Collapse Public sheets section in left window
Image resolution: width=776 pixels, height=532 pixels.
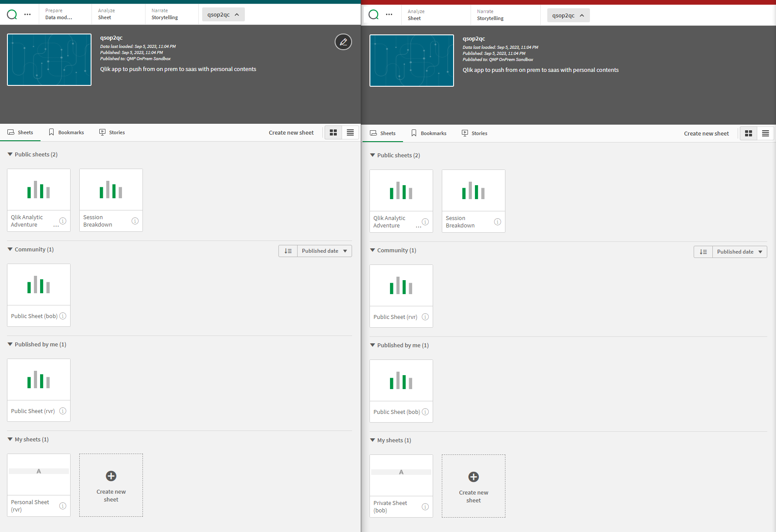(10, 154)
